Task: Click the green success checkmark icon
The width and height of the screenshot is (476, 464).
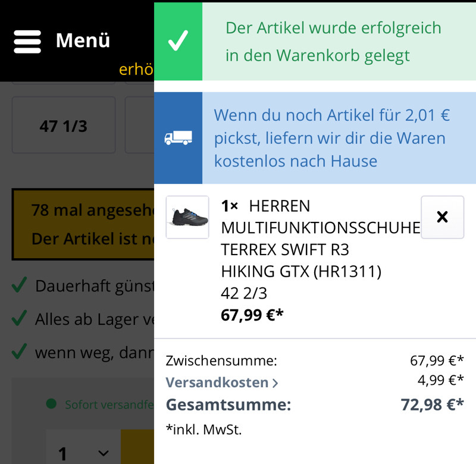Action: coord(178,41)
